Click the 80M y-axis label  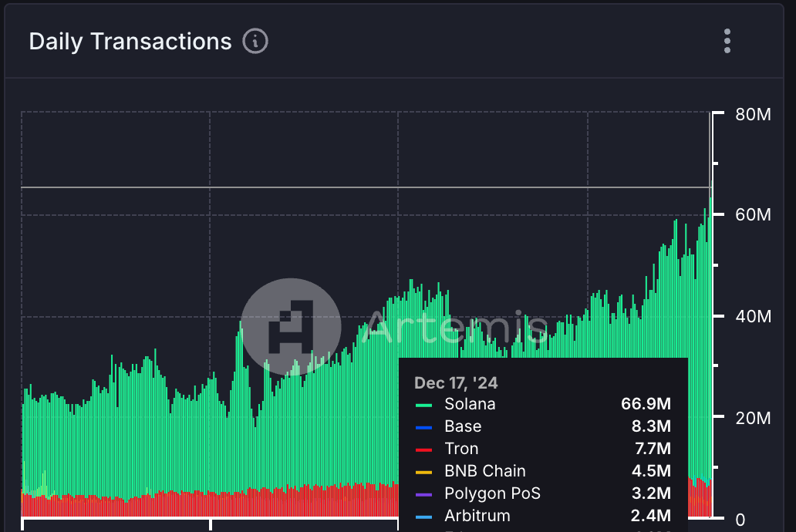click(753, 115)
